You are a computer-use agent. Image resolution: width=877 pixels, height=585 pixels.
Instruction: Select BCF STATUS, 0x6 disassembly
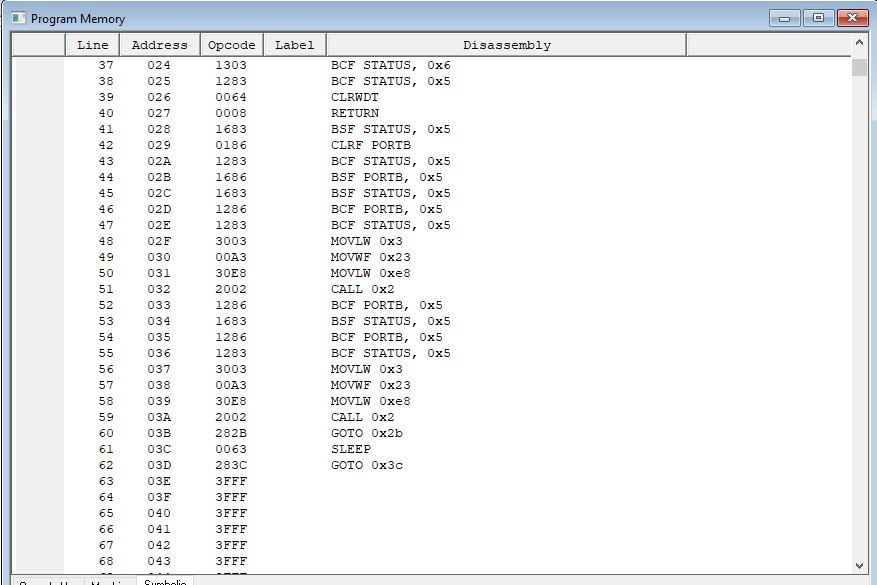[390, 65]
